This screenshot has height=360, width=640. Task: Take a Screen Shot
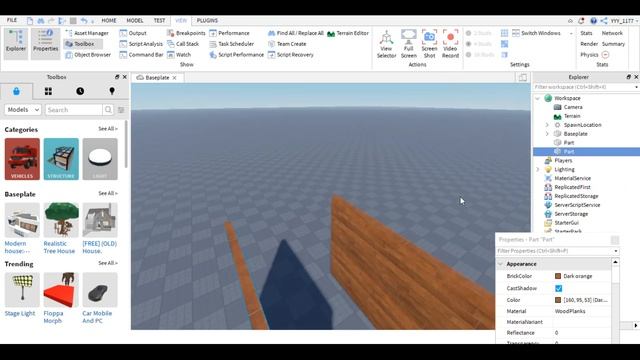(x=429, y=44)
